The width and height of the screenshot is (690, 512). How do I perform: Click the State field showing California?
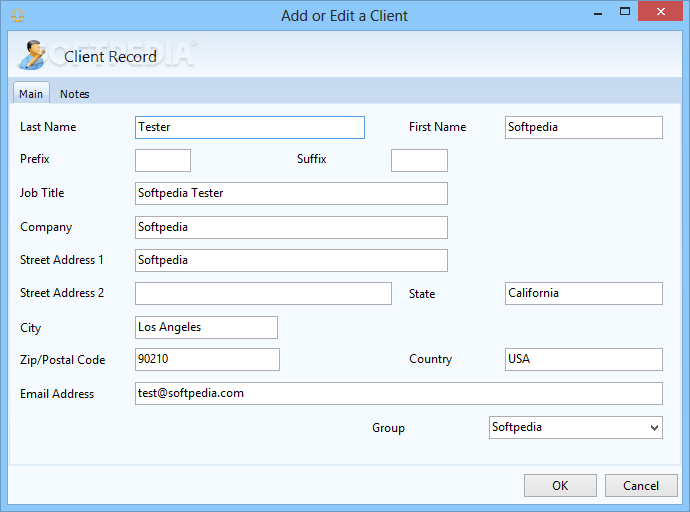click(x=584, y=293)
